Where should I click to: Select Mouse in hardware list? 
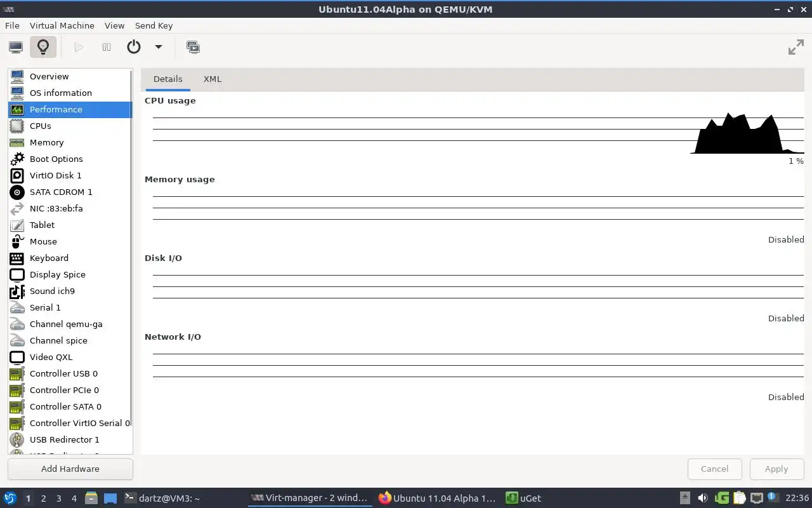click(x=69, y=241)
